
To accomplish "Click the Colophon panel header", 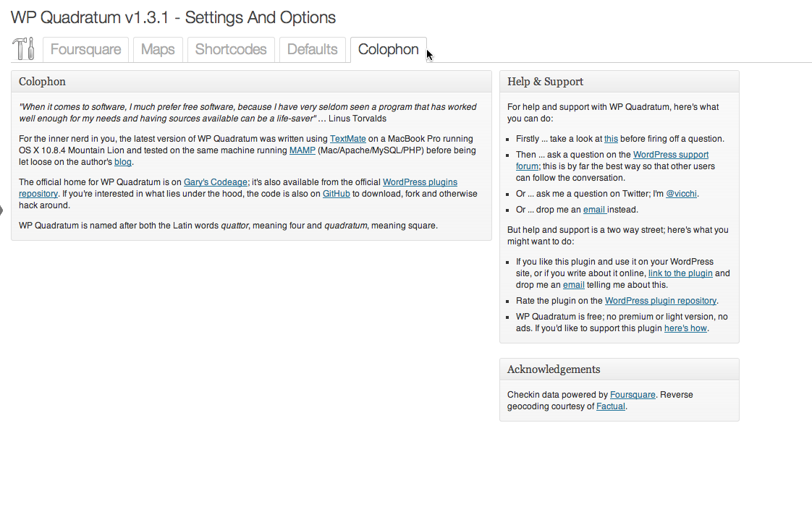I will tap(251, 82).
